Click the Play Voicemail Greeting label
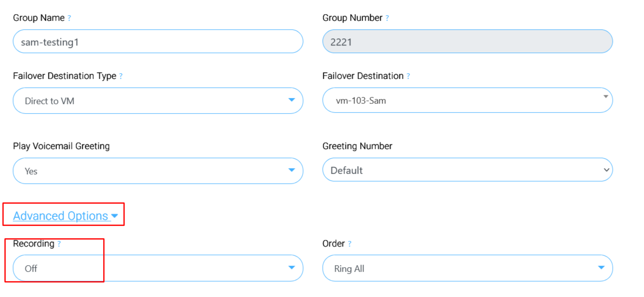644x297 pixels. (61, 146)
